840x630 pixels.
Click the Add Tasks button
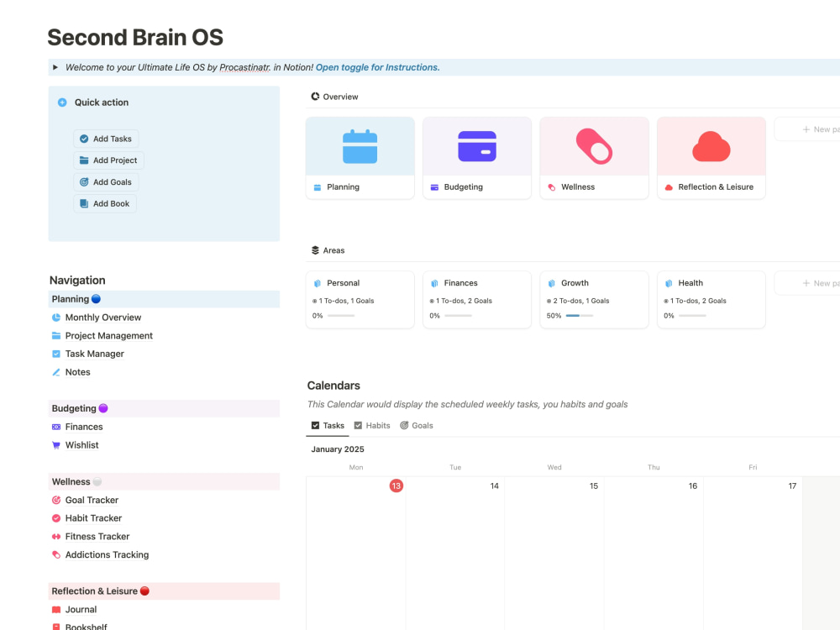click(106, 139)
